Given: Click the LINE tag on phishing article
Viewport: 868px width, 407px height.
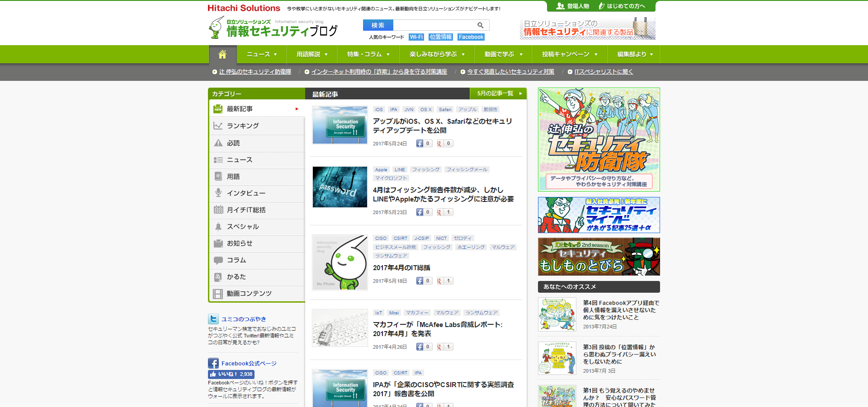Looking at the screenshot, I should coord(400,170).
